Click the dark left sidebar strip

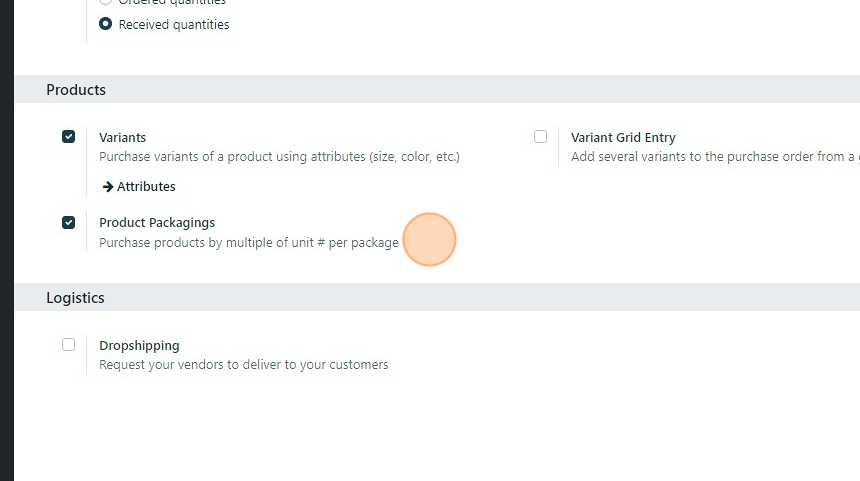click(6, 240)
